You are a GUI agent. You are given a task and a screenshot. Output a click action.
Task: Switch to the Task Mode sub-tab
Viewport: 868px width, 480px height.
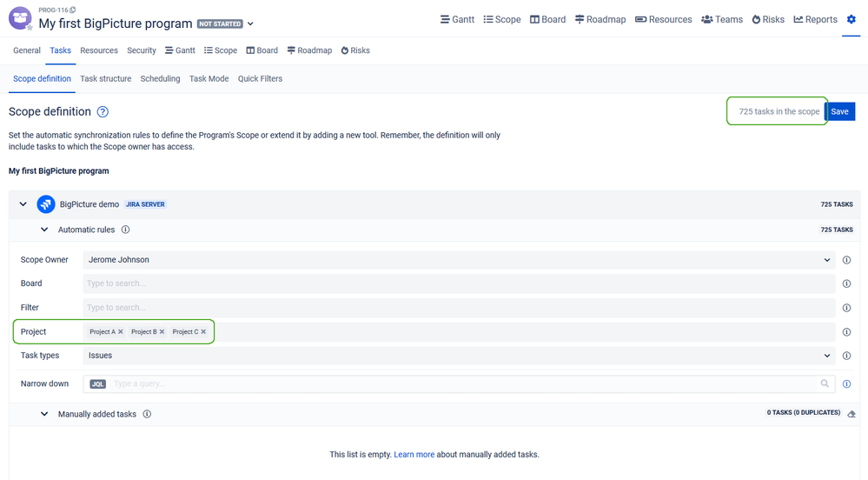click(x=209, y=79)
